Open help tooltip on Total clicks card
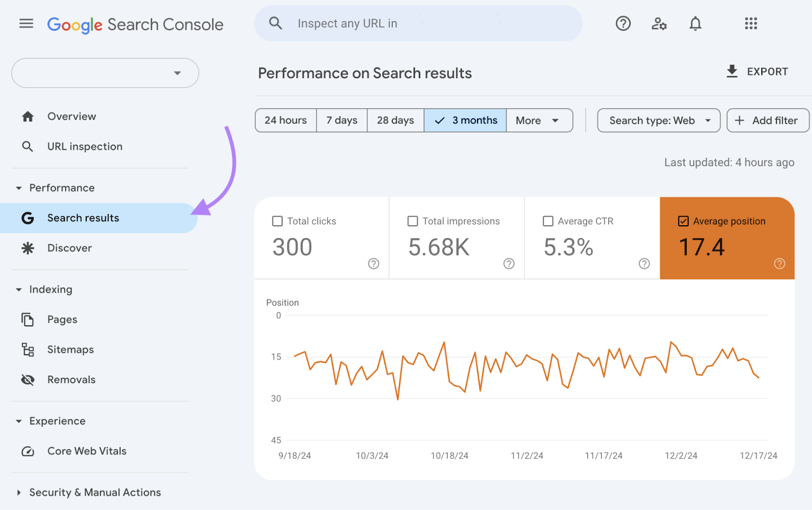Screen dimensions: 812x510 (x=374, y=263)
